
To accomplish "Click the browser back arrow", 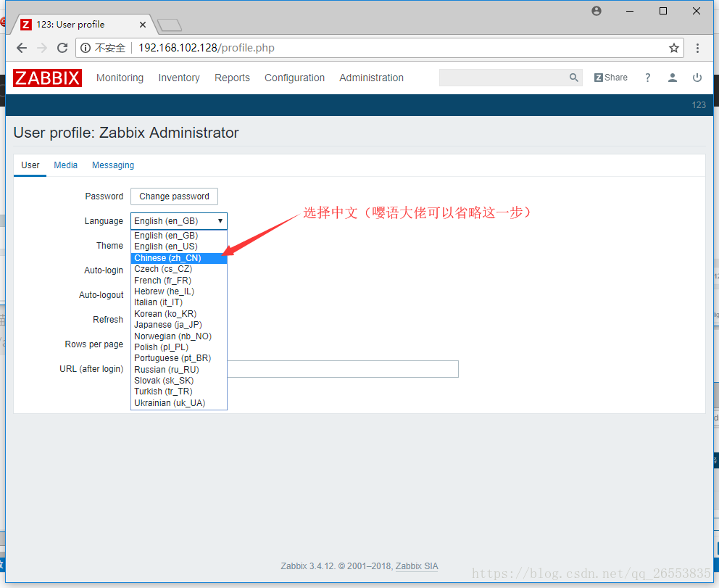I will click(x=22, y=48).
